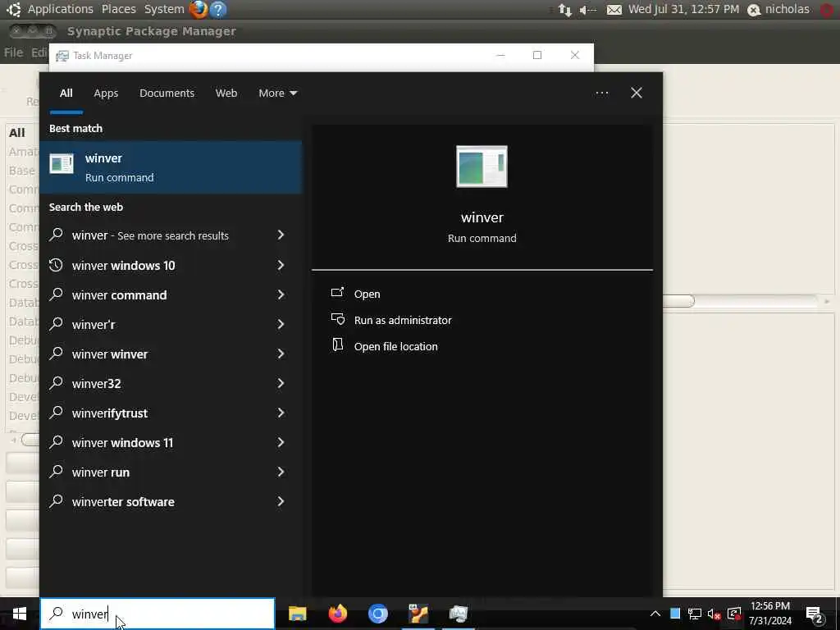The height and width of the screenshot is (630, 840).
Task: Minimize the Task Manager window
Action: 500,55
